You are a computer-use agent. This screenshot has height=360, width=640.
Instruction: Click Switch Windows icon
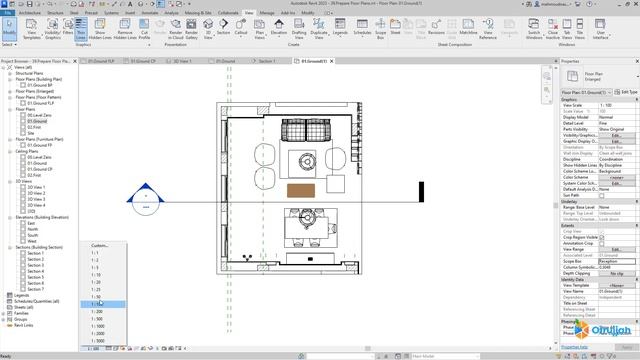click(x=533, y=29)
